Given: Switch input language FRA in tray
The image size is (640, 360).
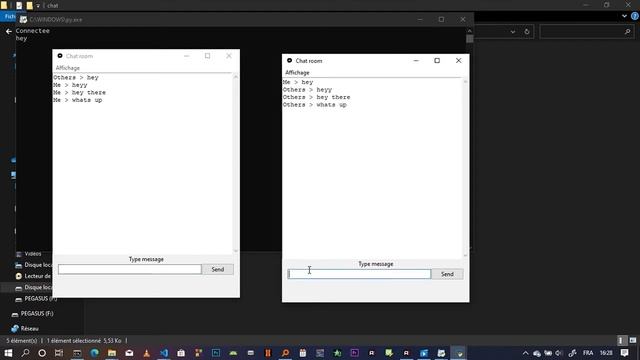Looking at the screenshot, I should (588, 353).
